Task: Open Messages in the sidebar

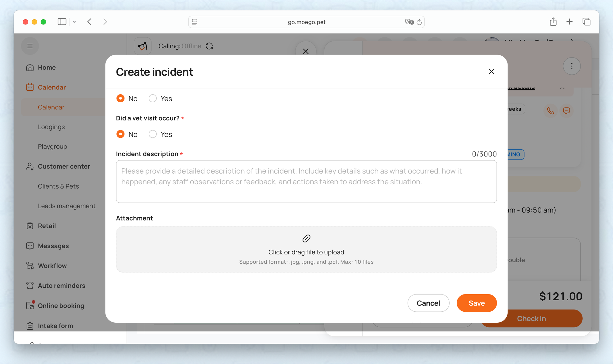Action: tap(53, 246)
